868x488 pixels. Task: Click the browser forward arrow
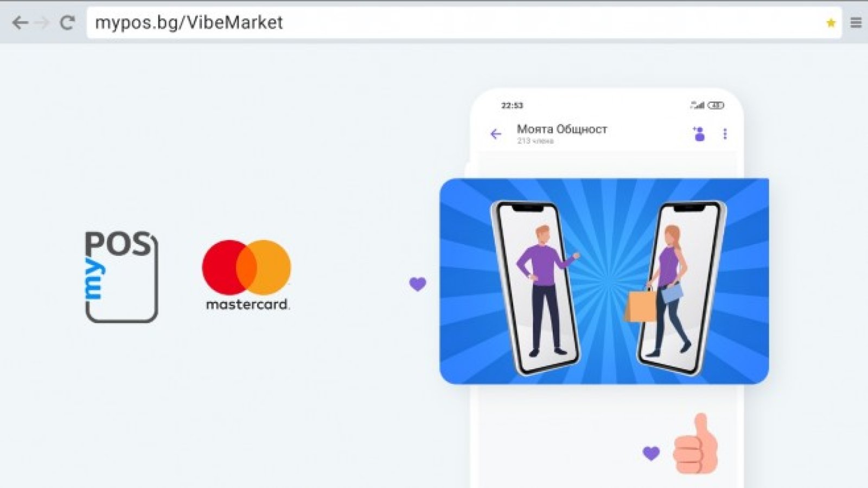tap(42, 23)
